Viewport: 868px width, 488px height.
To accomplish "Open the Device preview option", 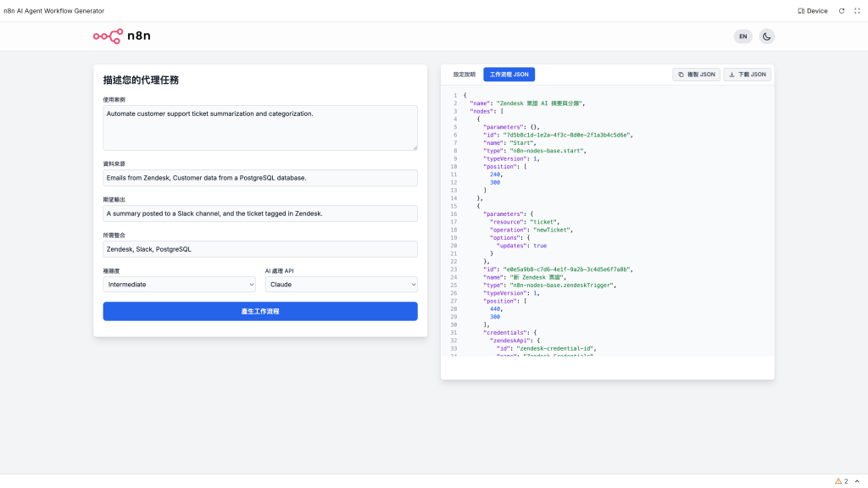I will point(812,11).
